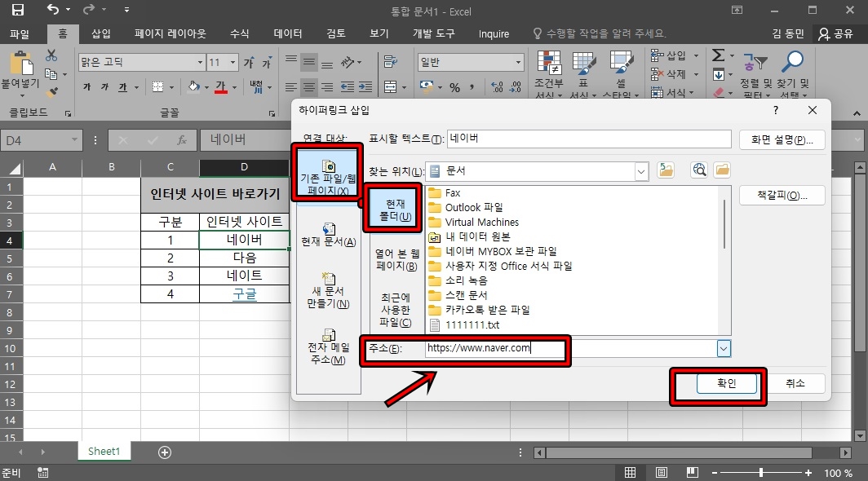Open the File tab

pyautogui.click(x=20, y=33)
